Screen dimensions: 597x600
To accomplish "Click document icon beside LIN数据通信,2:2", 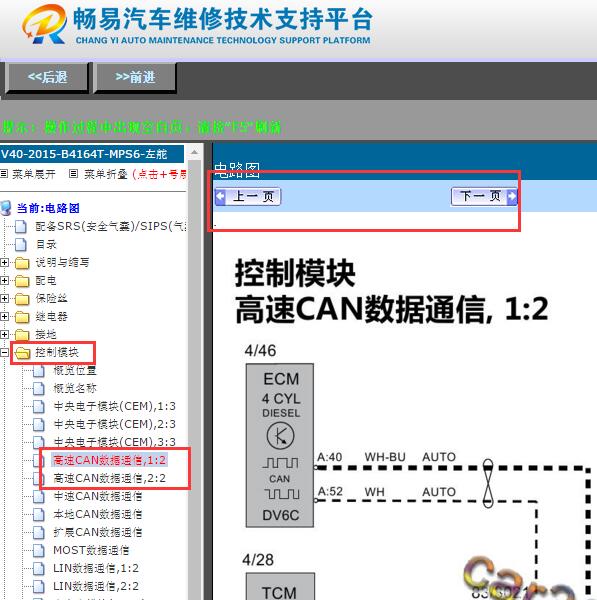I will tap(39, 586).
